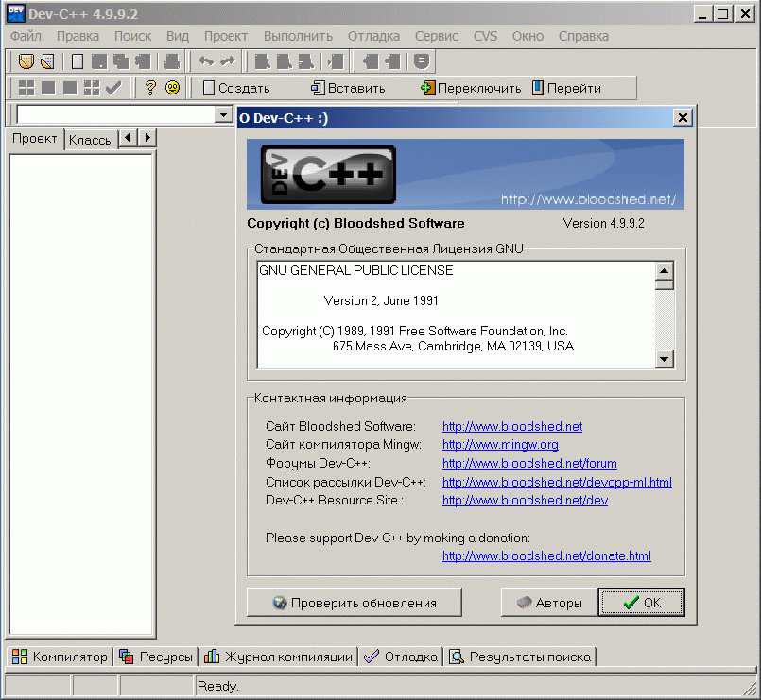Image resolution: width=761 pixels, height=700 pixels.
Task: Click the Print toolbar icon
Action: 172,61
